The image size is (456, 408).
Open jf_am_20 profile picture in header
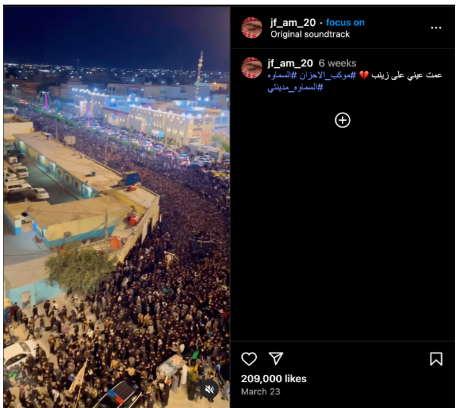pyautogui.click(x=252, y=28)
